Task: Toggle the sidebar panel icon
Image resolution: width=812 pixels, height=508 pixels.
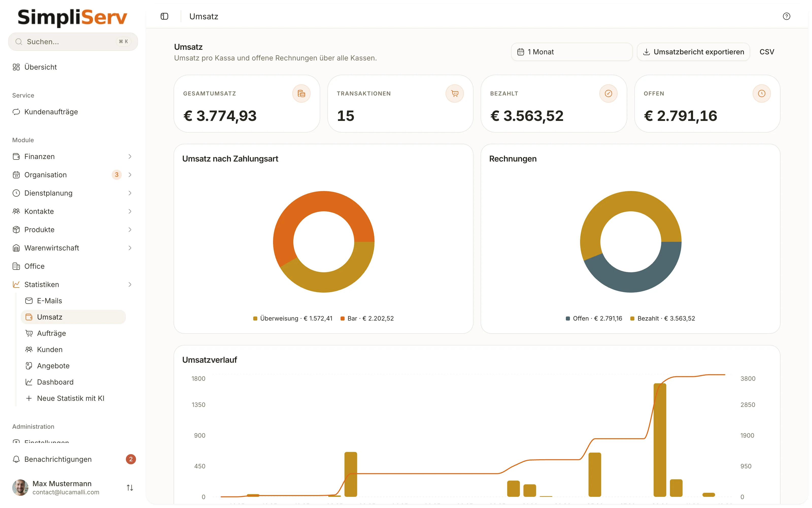Action: 164,17
